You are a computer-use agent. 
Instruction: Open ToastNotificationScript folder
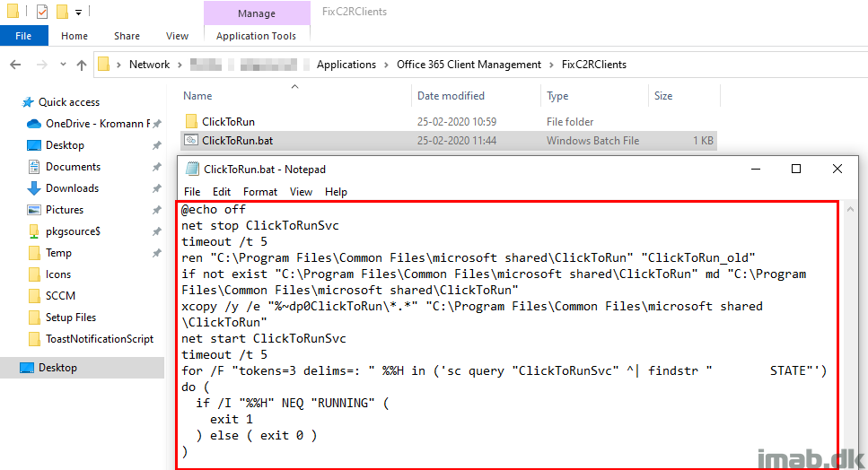tap(100, 340)
